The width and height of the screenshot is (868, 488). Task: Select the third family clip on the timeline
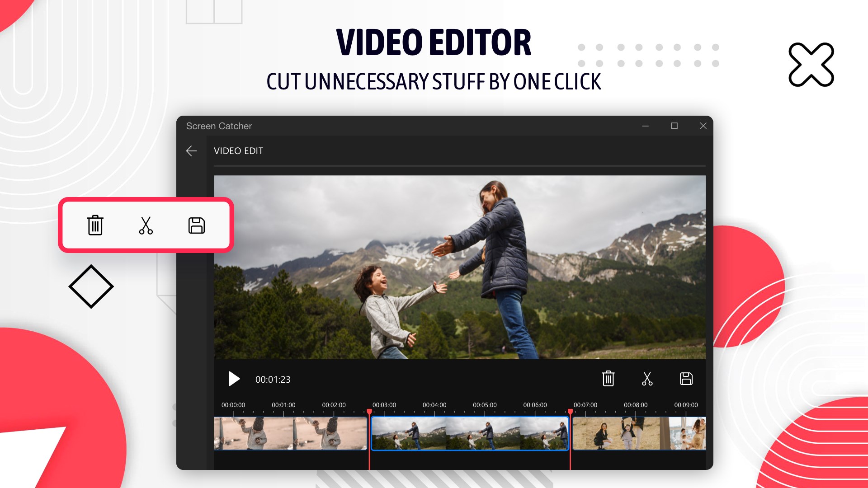click(638, 433)
